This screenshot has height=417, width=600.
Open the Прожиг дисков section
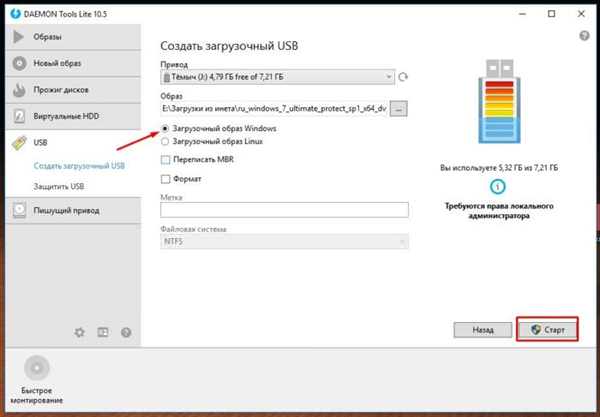click(x=73, y=90)
